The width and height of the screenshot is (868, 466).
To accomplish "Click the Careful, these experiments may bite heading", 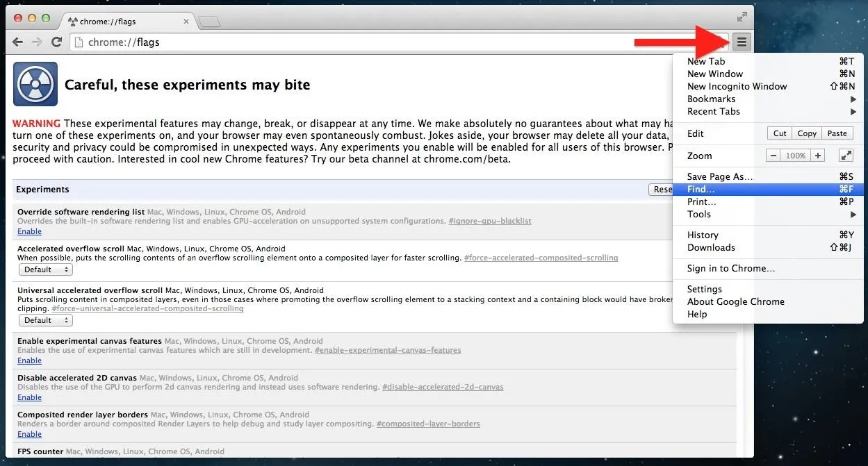I will click(x=187, y=85).
